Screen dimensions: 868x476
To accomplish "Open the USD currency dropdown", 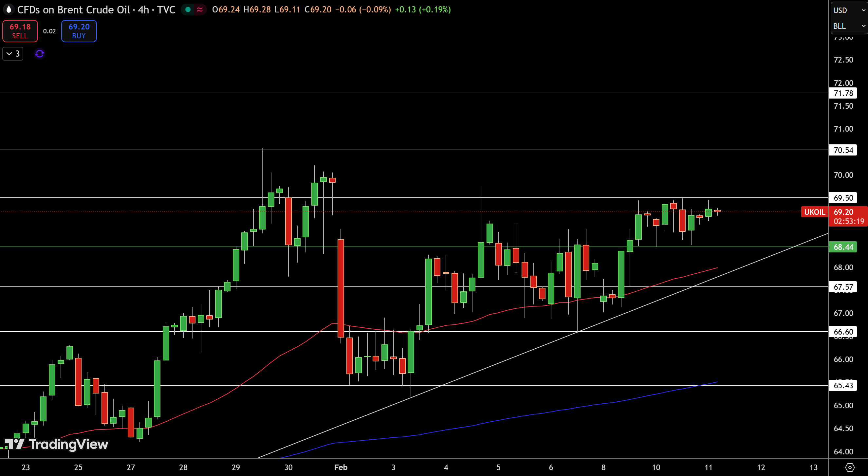I will (849, 10).
